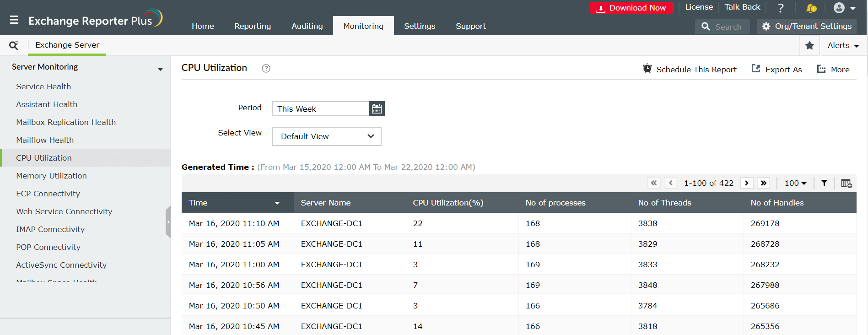Viewport: 868px width, 335px height.
Task: Open POP Connectivity report
Action: pos(48,247)
